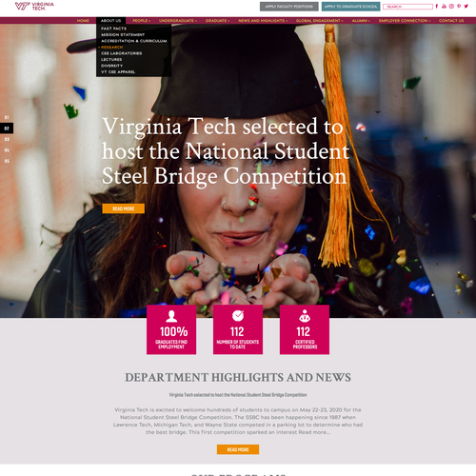The image size is (476, 476).
Task: Select Fast Facts in About Us submenu
Action: pos(113,29)
